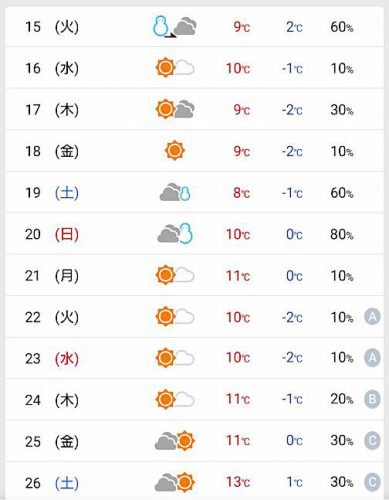Select the -1℃ low temperature on the 16th
This screenshot has width=389, height=500.
(292, 68)
